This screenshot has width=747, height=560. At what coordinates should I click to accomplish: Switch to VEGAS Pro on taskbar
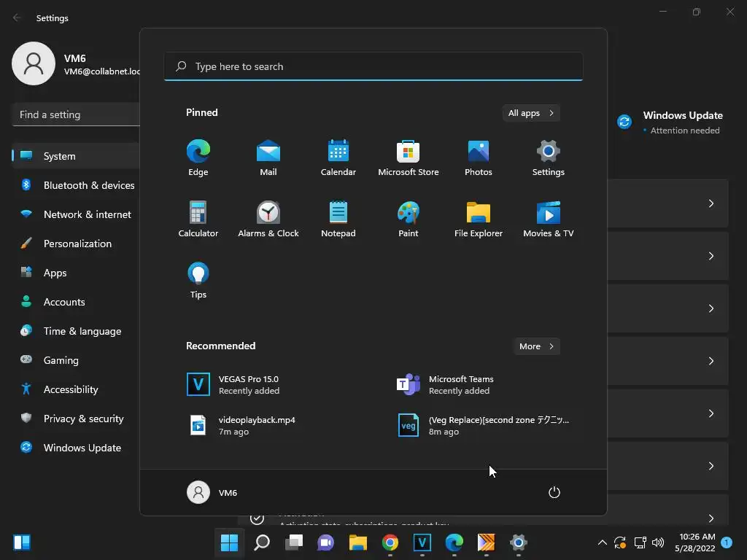422,542
